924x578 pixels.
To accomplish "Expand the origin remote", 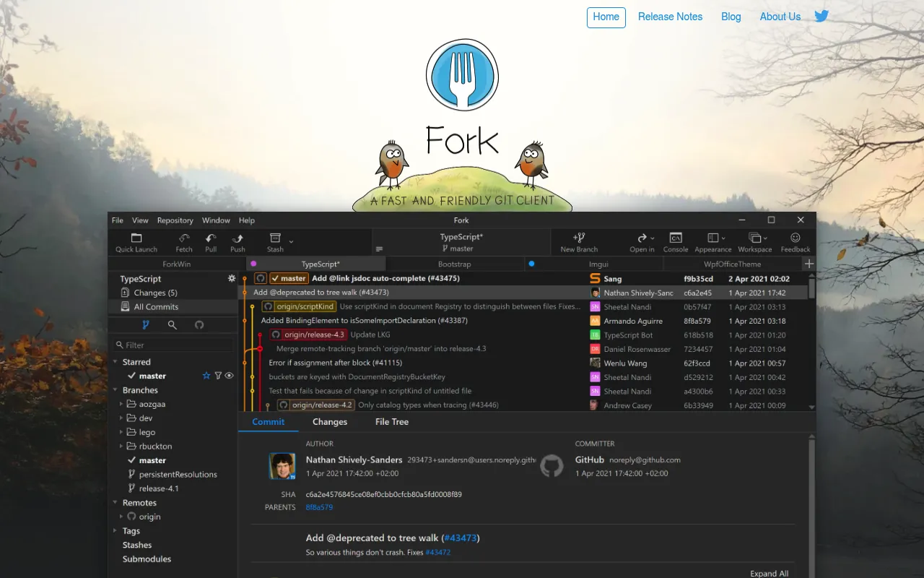I will tap(121, 517).
